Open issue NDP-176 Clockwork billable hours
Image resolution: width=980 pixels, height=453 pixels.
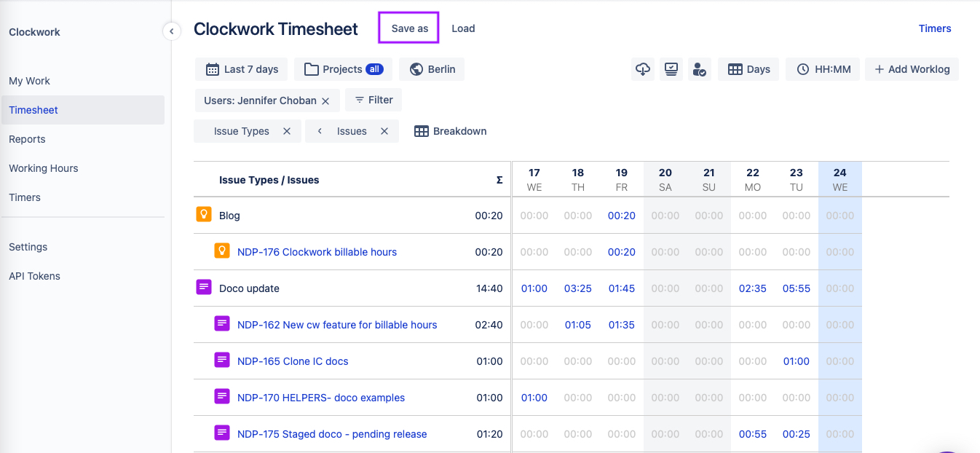(x=317, y=252)
